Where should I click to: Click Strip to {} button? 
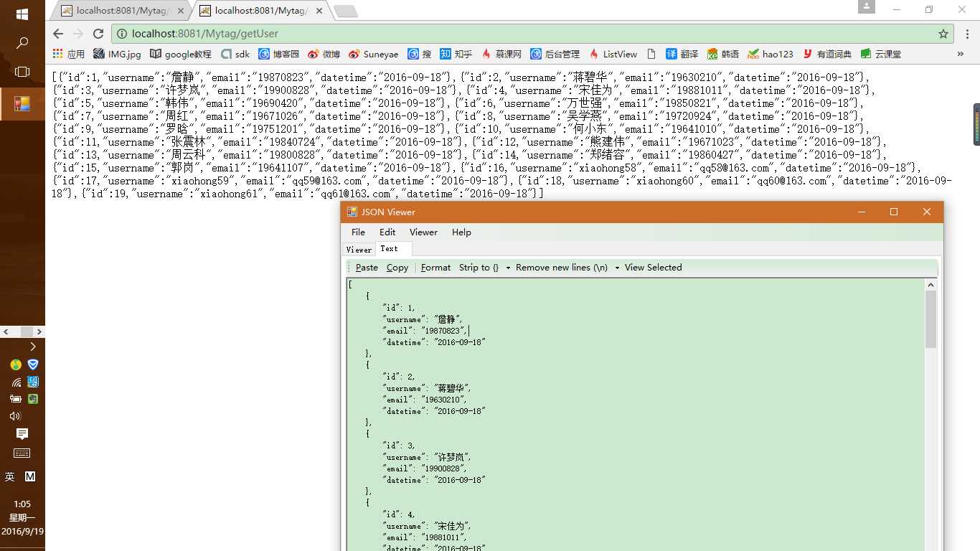pos(479,268)
